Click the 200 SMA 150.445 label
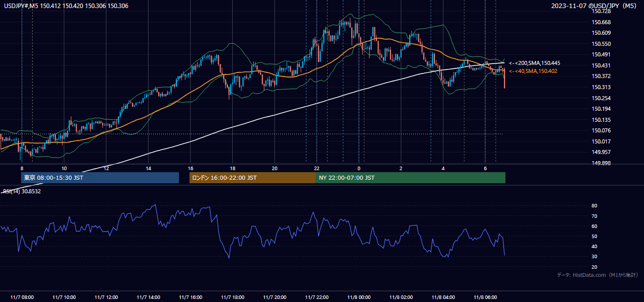The height and width of the screenshot is (302, 644). [534, 63]
